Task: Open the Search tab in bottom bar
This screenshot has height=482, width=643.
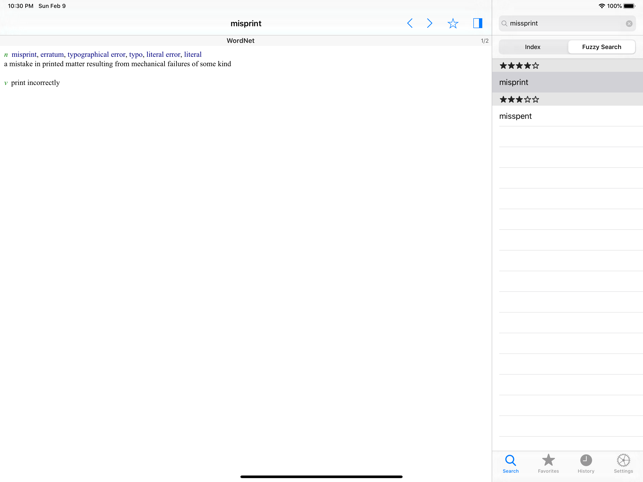Action: click(x=511, y=464)
